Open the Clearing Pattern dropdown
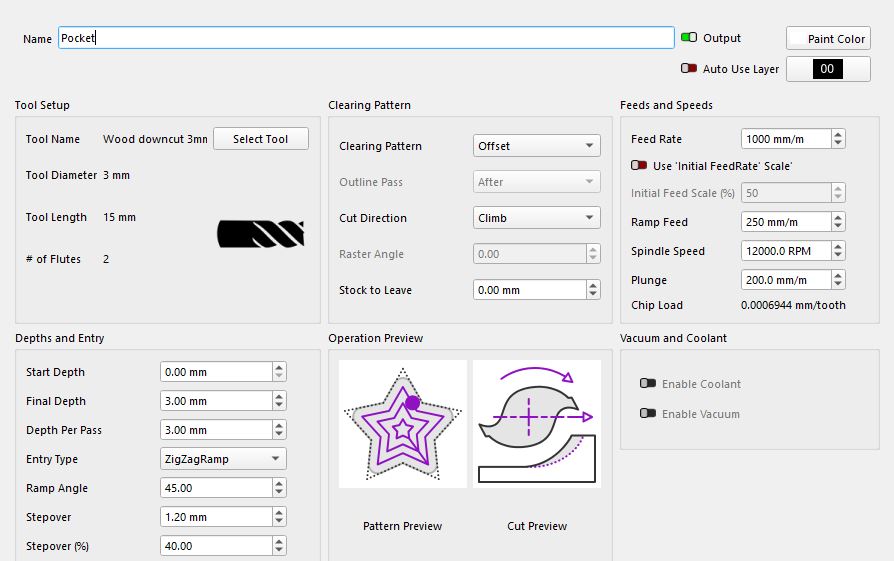 tap(536, 146)
